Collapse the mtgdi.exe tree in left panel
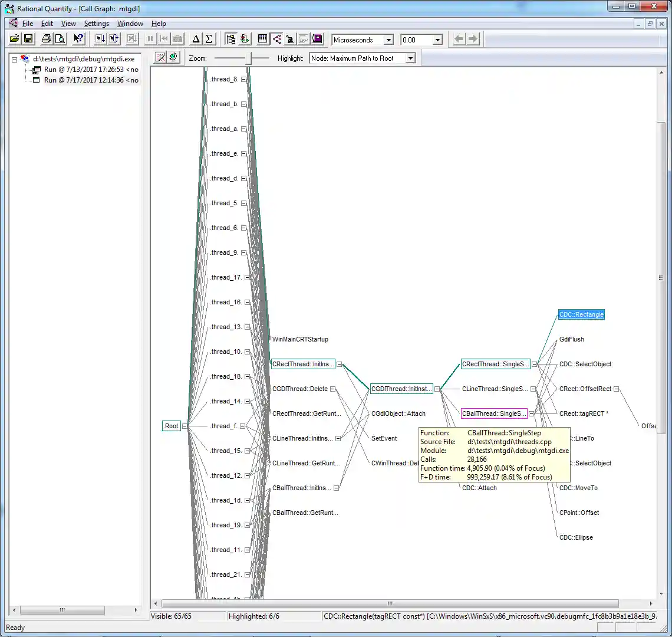 [x=15, y=59]
